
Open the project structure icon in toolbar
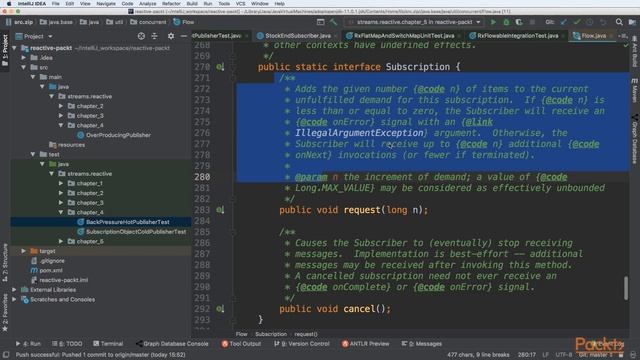632,22
